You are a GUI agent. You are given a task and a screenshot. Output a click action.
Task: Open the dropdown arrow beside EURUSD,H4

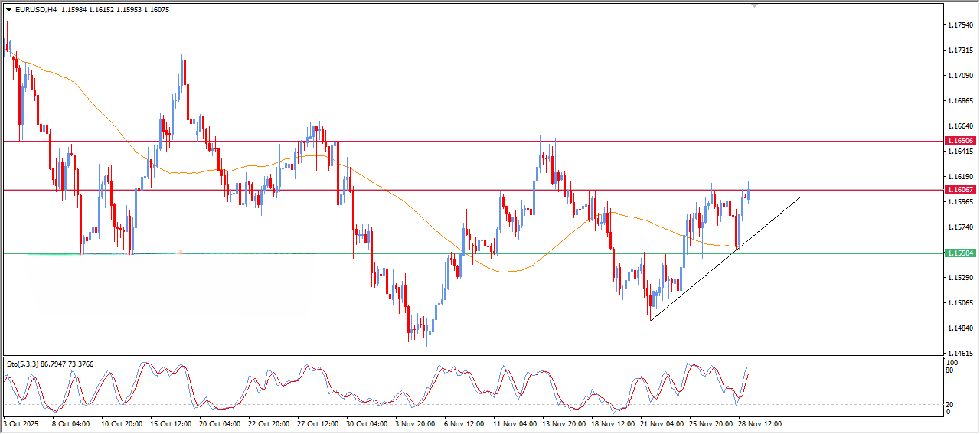pyautogui.click(x=8, y=10)
